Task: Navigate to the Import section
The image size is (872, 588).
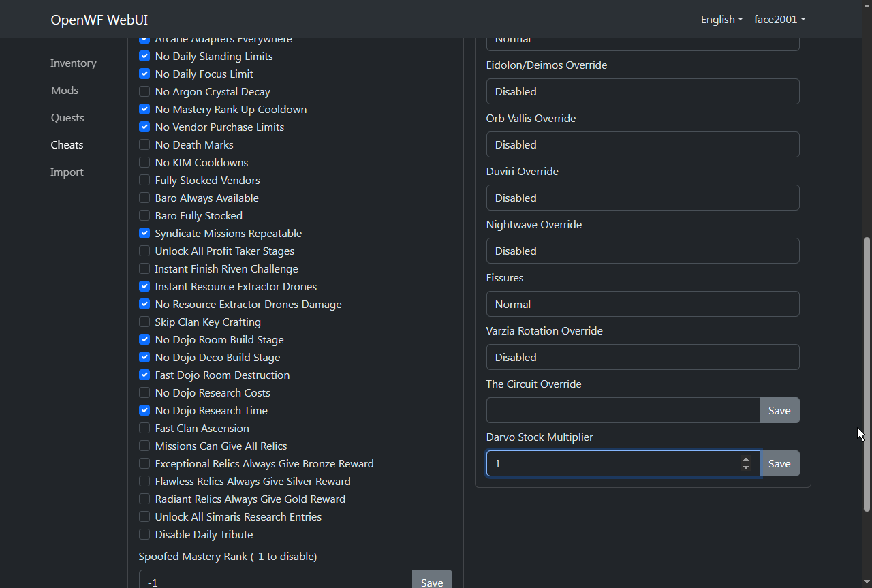Action: 67,172
